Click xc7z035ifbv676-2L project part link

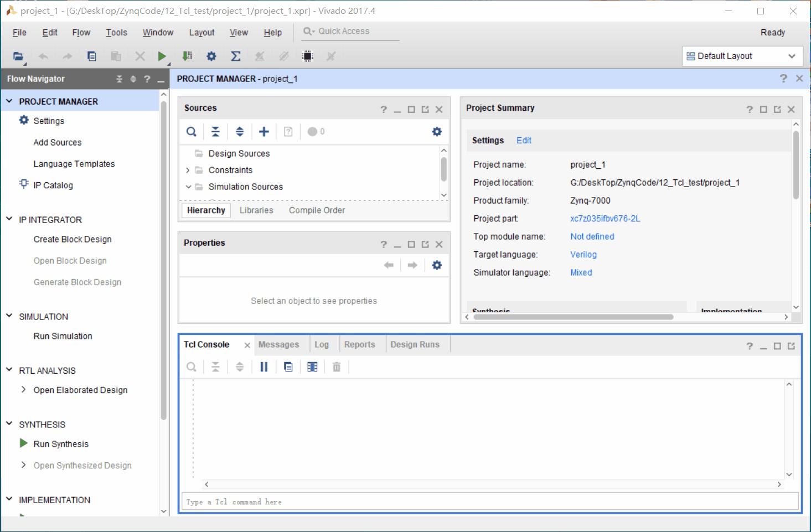605,219
